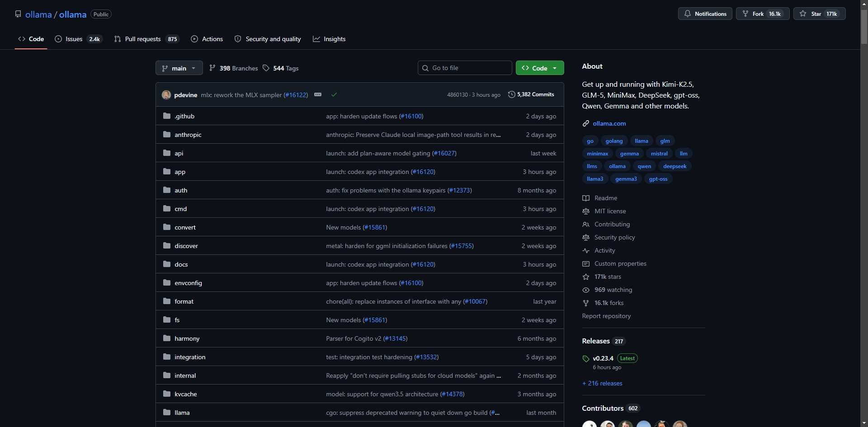
Task: Click the tag icon link showing 544 Tags
Action: 280,68
